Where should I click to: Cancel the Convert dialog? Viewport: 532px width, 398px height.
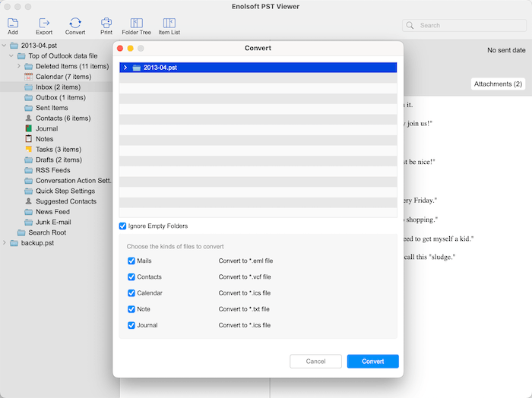point(315,362)
